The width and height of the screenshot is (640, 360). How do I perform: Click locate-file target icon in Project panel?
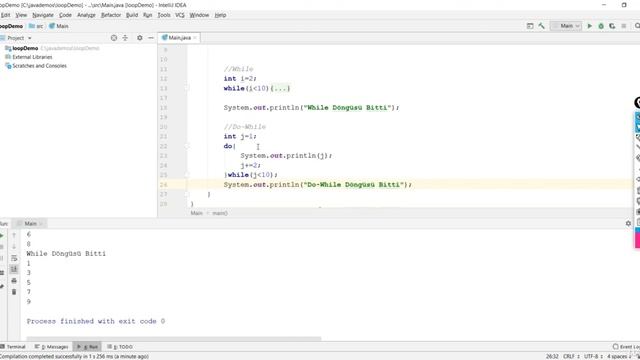coord(114,38)
